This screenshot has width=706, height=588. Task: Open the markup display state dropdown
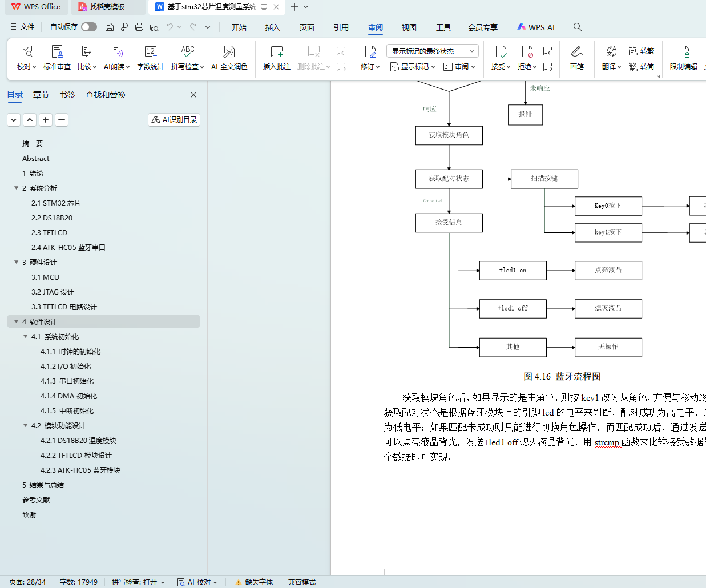(432, 51)
